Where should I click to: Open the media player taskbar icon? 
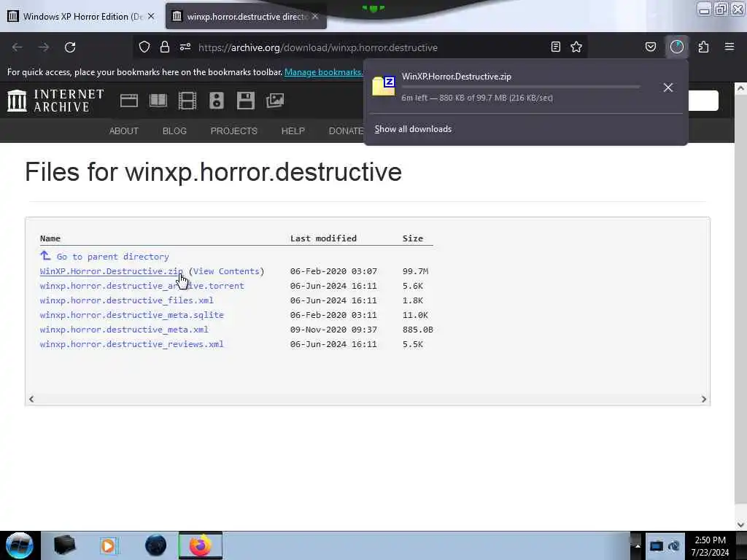(108, 545)
